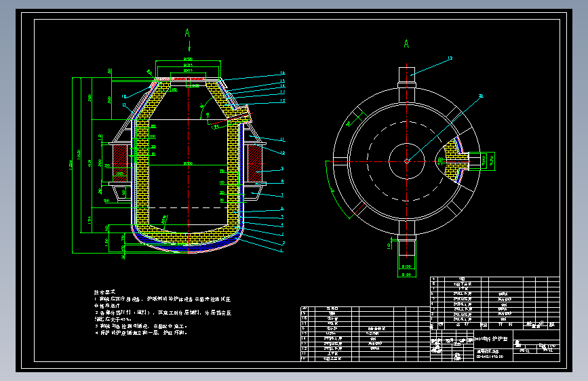Screen dimensions: 588x381
Task: Click the drawing number ending 450.00 in the title block
Action: pos(490,357)
